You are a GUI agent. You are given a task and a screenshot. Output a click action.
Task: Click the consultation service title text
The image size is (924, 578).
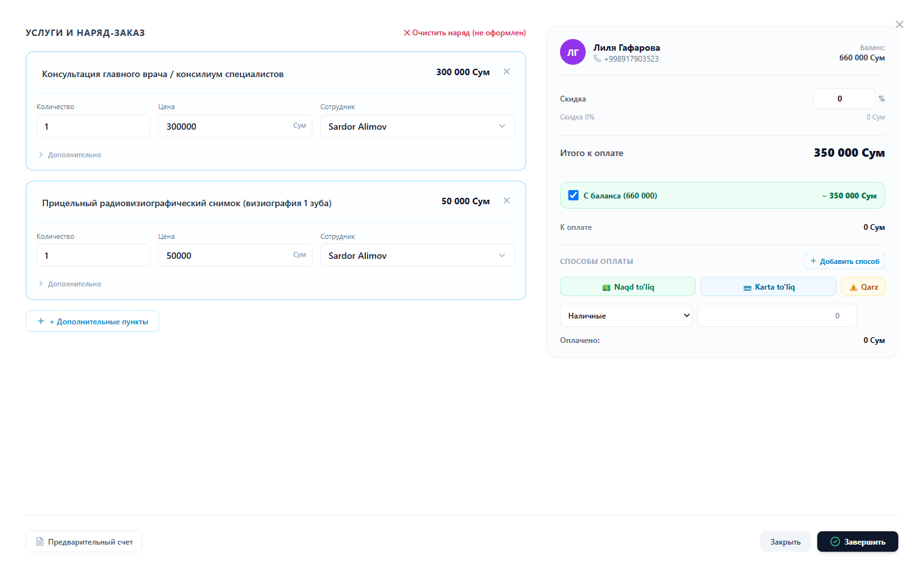click(163, 74)
